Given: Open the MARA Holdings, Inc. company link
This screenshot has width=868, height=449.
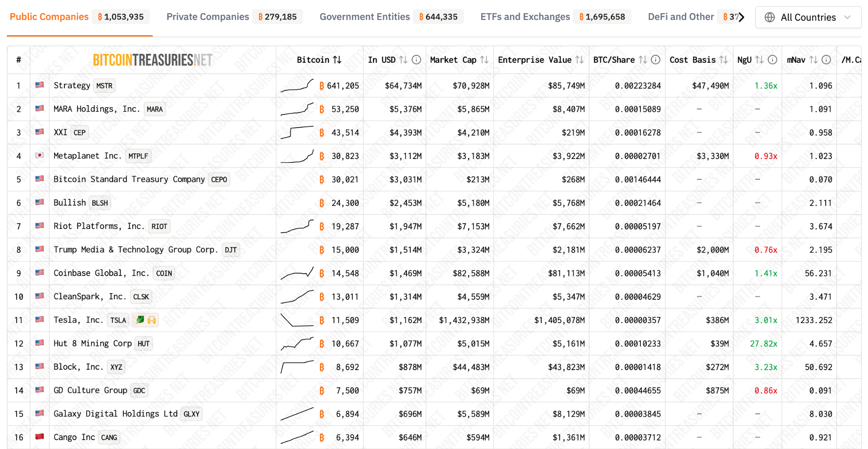Looking at the screenshot, I should coord(97,109).
